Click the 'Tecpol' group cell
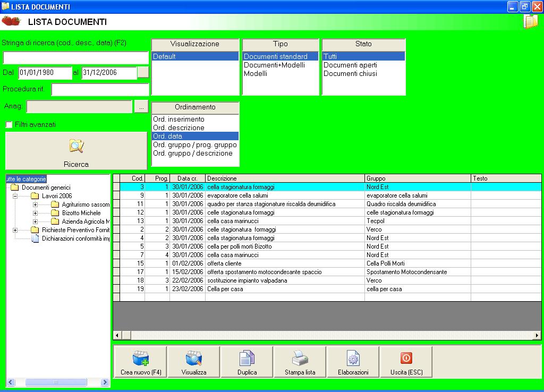544x392 pixels. (x=418, y=221)
